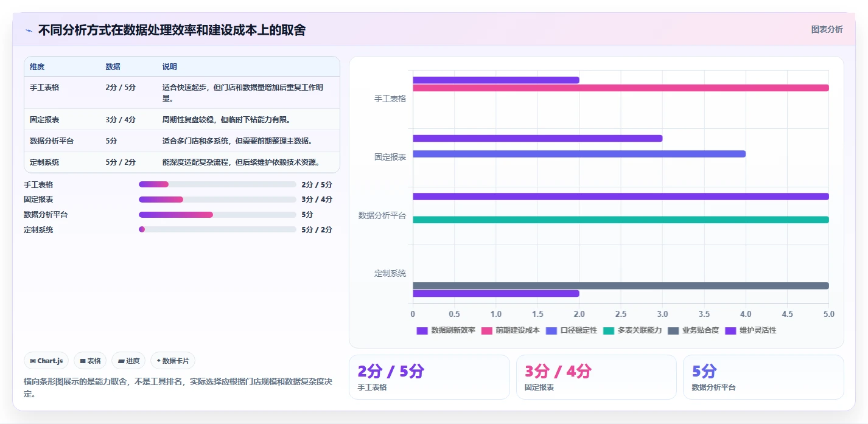Screen dimensions: 868x424
Task: Click the 说明 table column header
Action: pos(170,67)
